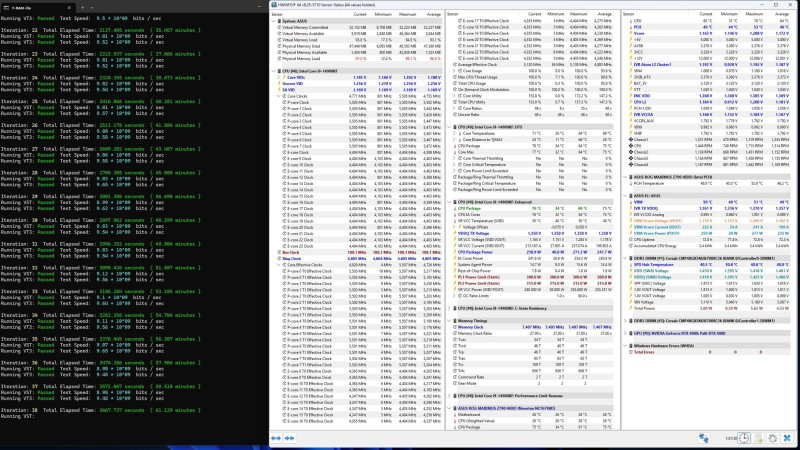
Task: Expand the second DDR5 DIMM Corsair group
Action: pos(625,321)
